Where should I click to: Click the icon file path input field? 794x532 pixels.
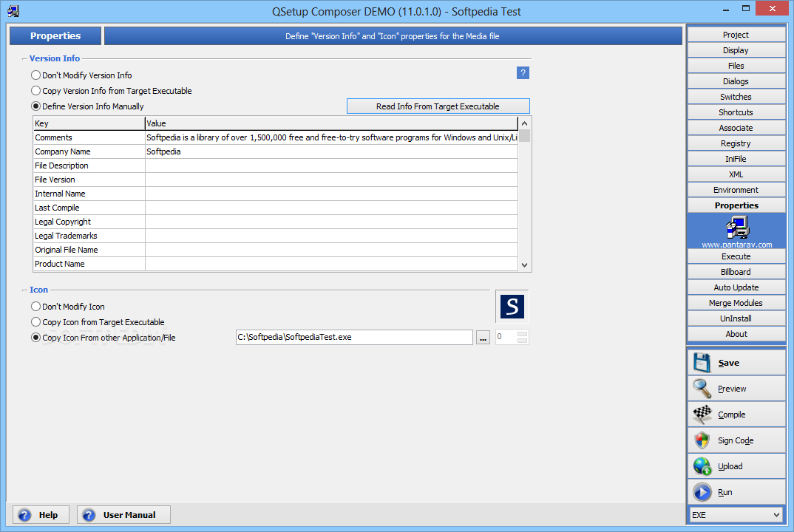pyautogui.click(x=354, y=337)
